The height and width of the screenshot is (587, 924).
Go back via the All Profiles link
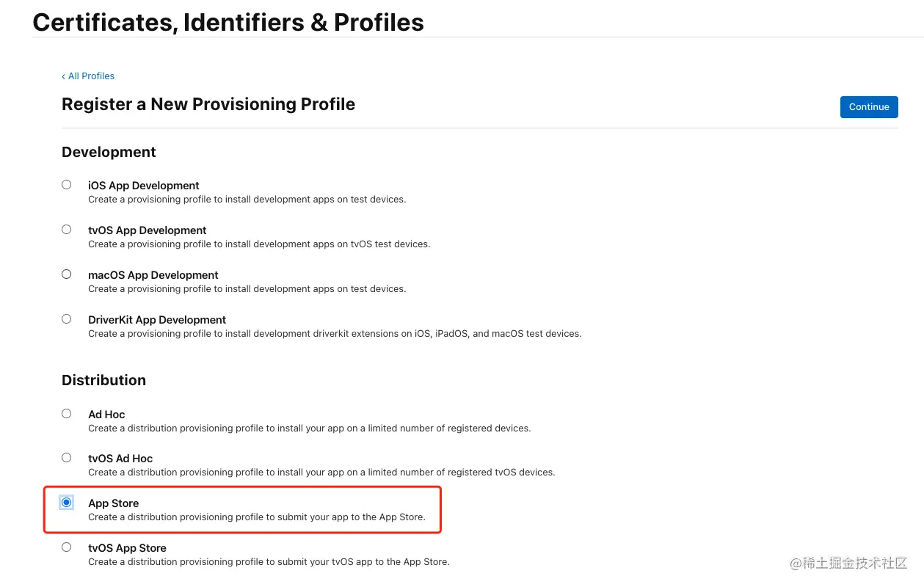click(x=88, y=76)
